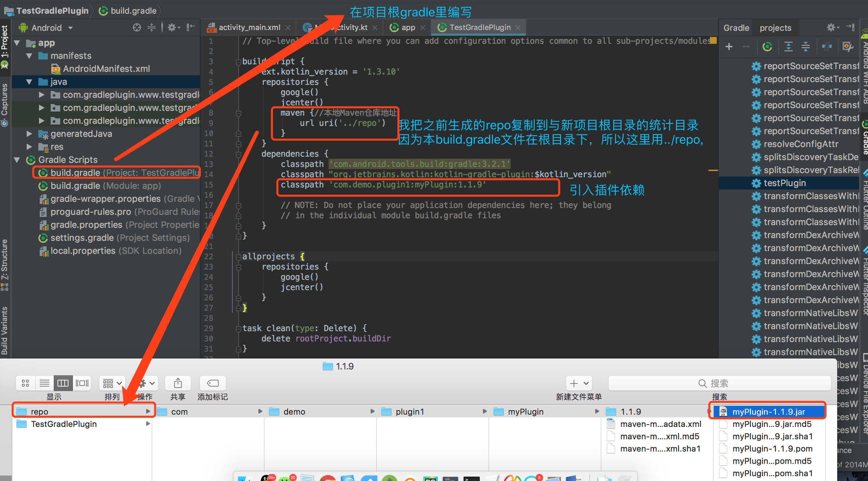Screen dimensions: 868x481
Task: Click the Finder search field
Action: click(x=719, y=383)
